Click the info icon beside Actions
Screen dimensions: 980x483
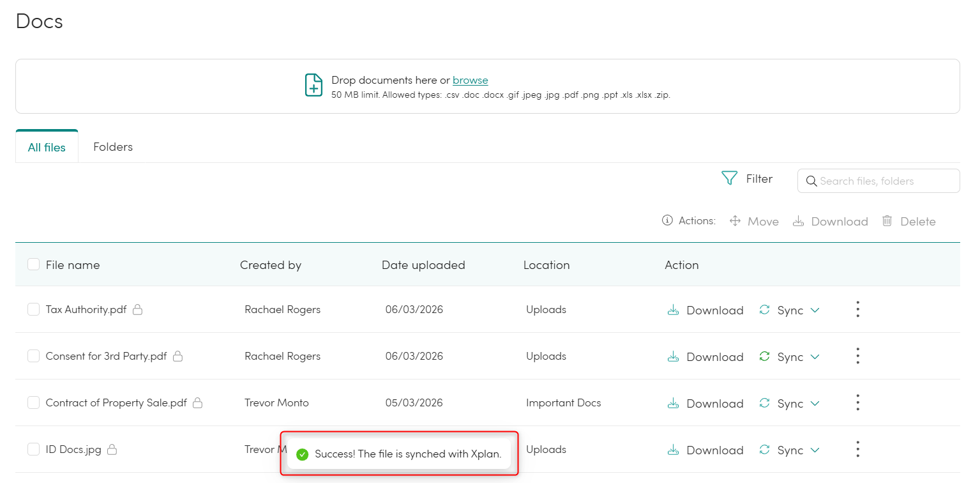pyautogui.click(x=667, y=220)
